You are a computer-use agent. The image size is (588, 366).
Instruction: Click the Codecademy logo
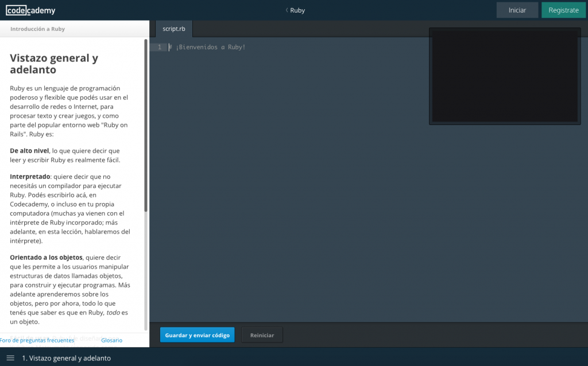(31, 10)
